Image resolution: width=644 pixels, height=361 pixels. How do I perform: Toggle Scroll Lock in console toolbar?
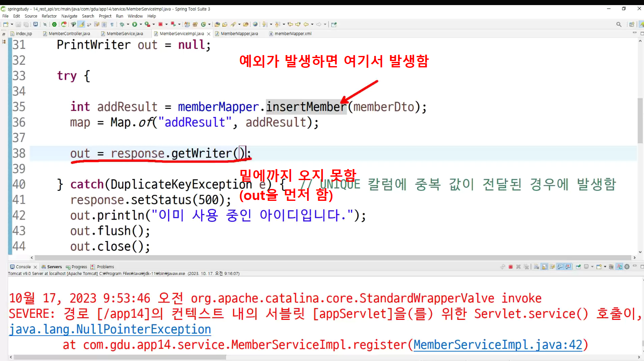click(x=545, y=267)
